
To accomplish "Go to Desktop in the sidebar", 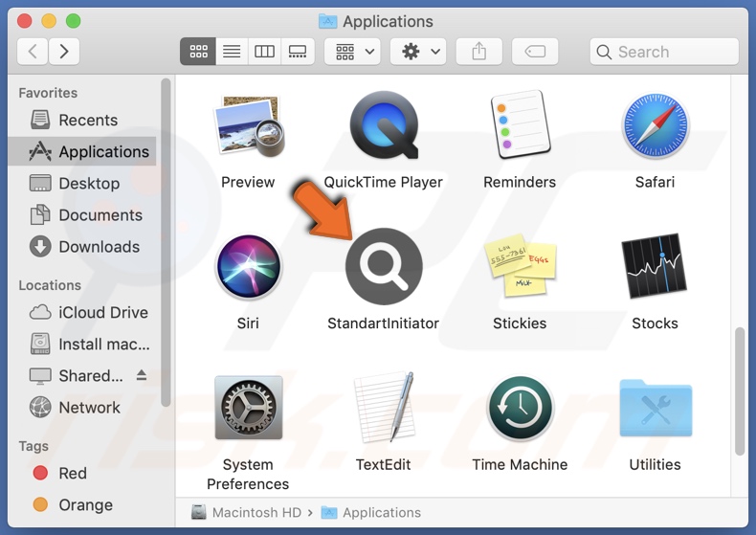I will (x=82, y=183).
